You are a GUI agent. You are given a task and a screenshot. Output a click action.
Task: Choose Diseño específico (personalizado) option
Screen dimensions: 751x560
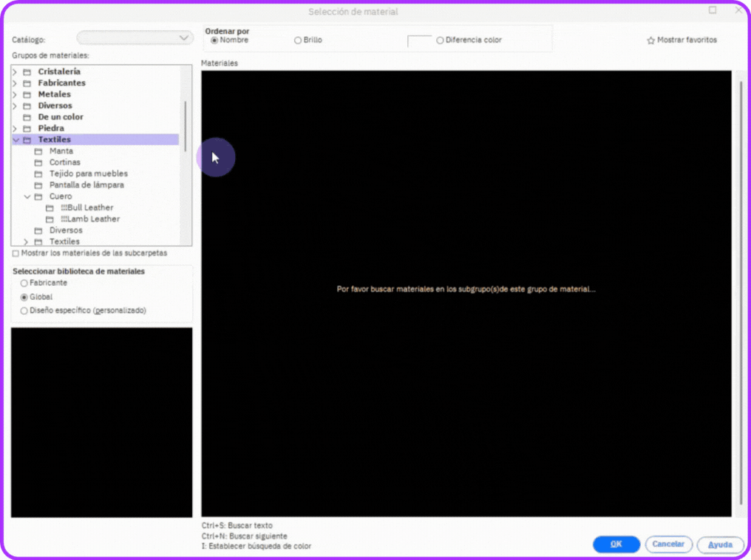[x=24, y=311]
